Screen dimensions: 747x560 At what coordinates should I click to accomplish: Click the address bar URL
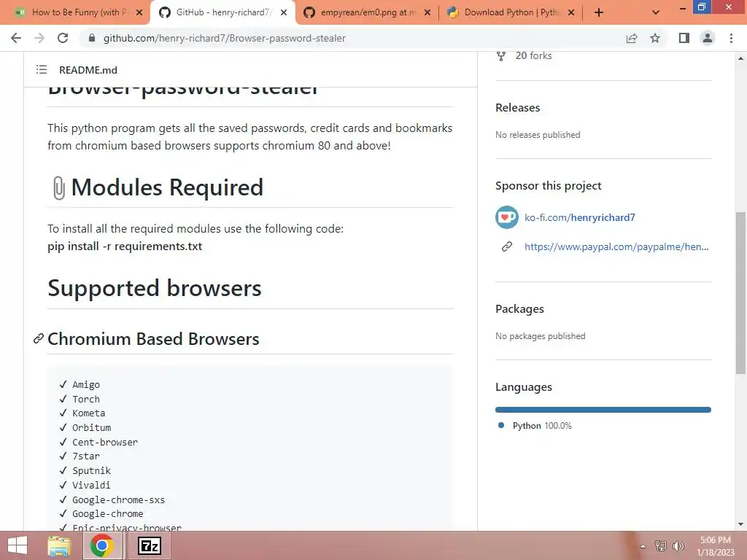[225, 38]
